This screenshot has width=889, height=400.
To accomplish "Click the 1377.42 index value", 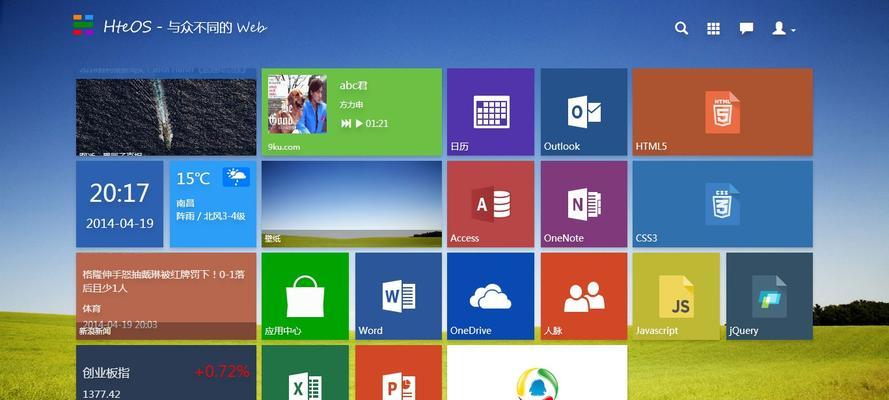I will tap(101, 394).
